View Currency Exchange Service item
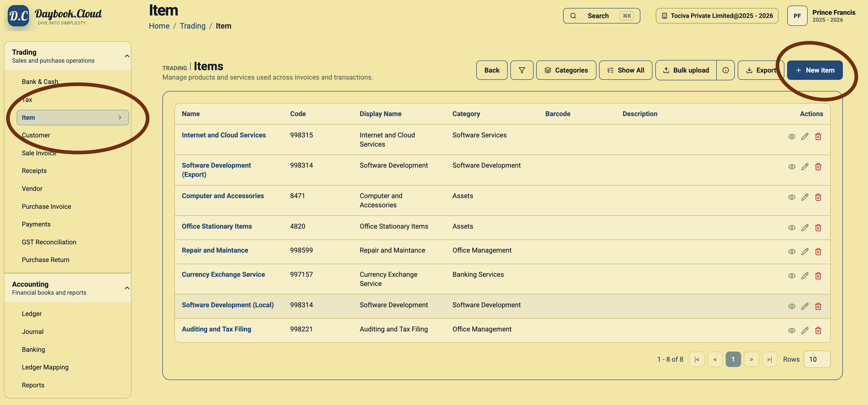Screen dimensions: 868x405 [x=791, y=276]
